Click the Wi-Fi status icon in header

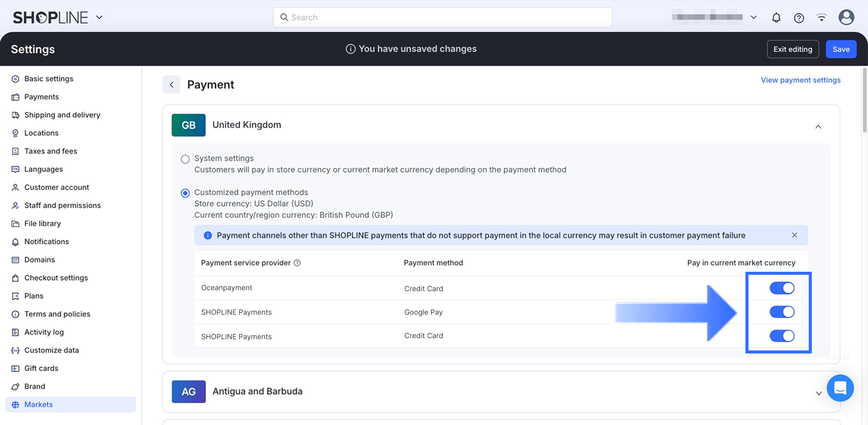point(822,18)
